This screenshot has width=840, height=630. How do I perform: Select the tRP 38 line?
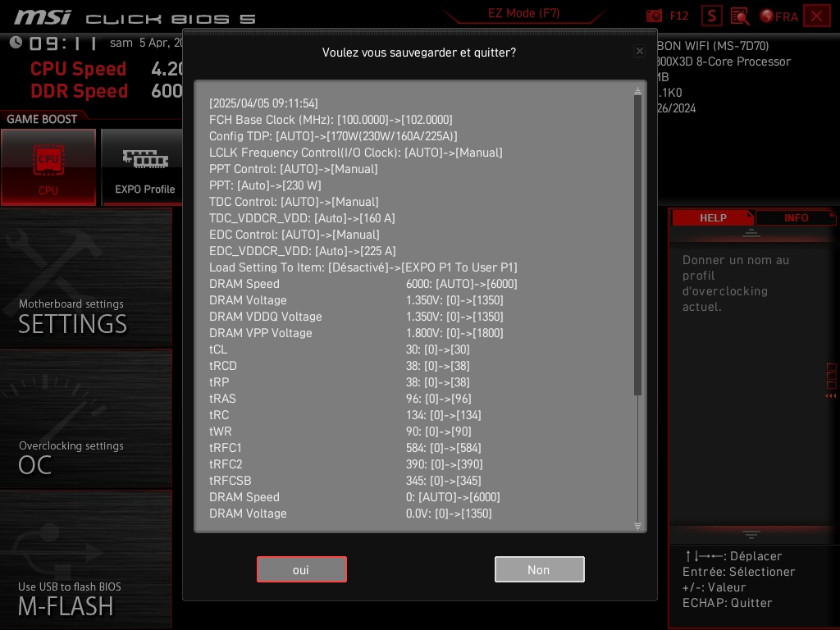coord(340,382)
